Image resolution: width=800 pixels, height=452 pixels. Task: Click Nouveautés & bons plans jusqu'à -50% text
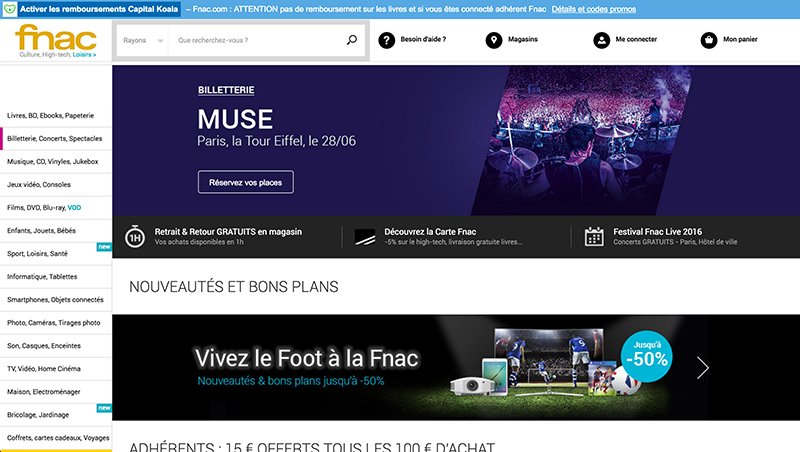291,381
